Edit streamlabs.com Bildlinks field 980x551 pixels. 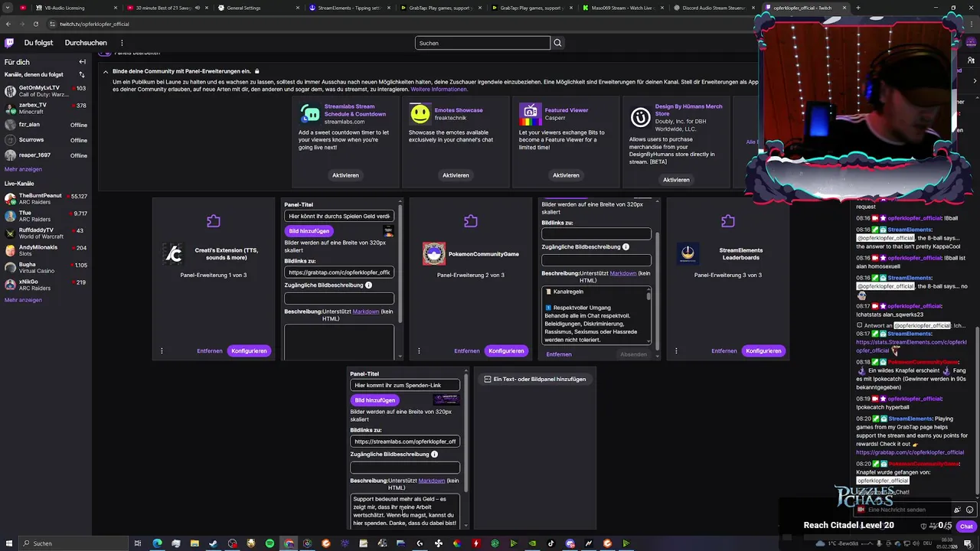405,442
